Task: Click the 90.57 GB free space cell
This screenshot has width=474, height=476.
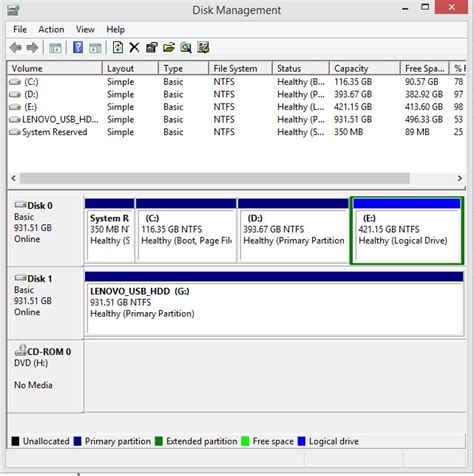Action: [x=422, y=82]
